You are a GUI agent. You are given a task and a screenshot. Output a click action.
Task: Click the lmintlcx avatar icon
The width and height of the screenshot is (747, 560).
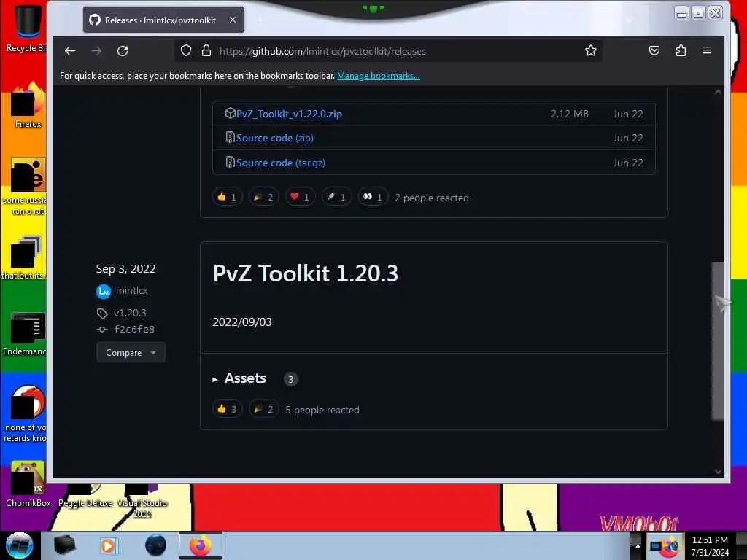click(104, 291)
